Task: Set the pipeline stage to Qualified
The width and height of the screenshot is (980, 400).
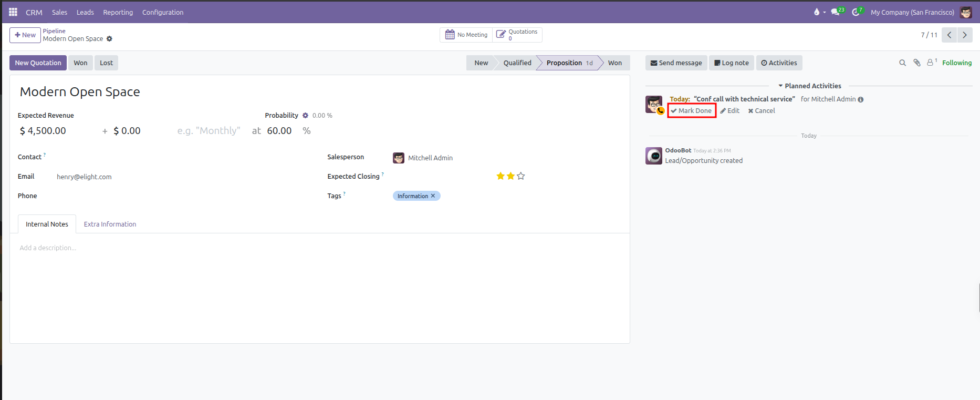Action: (x=517, y=63)
